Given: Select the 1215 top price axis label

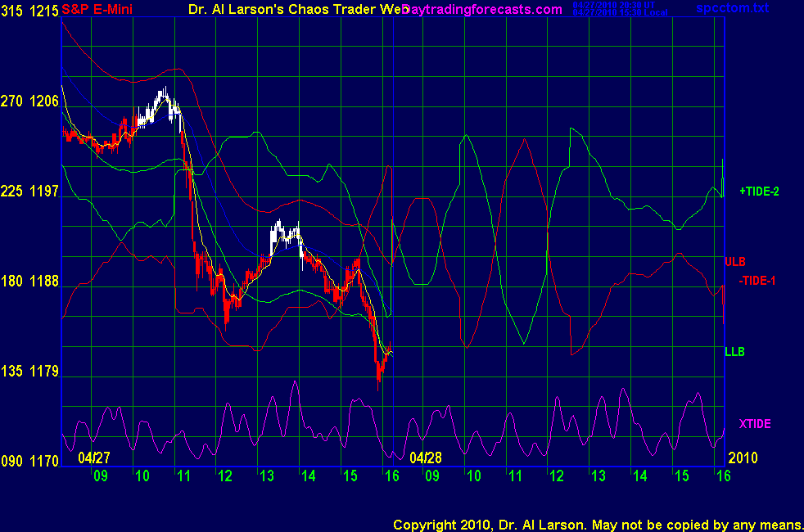Looking at the screenshot, I should point(44,9).
